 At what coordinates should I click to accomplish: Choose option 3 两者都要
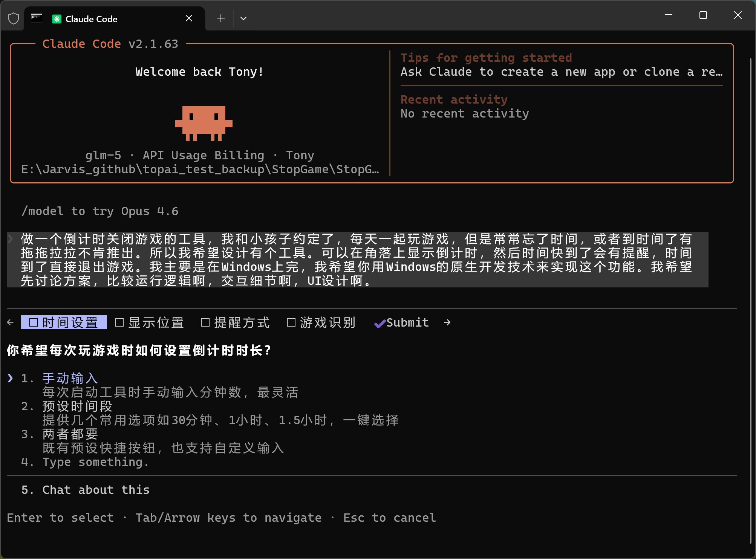tap(70, 434)
